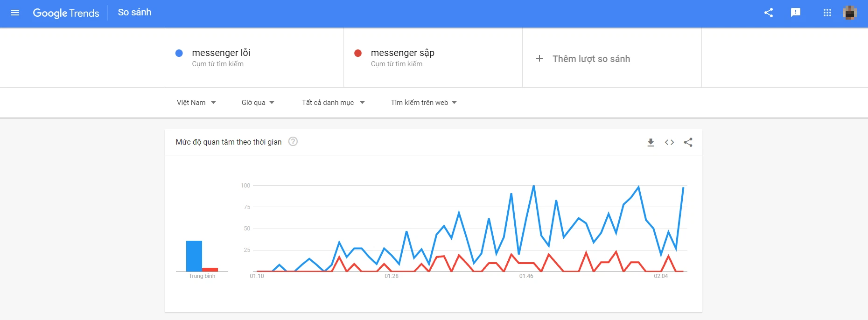
Task: Click the embed code icon
Action: [x=669, y=142]
